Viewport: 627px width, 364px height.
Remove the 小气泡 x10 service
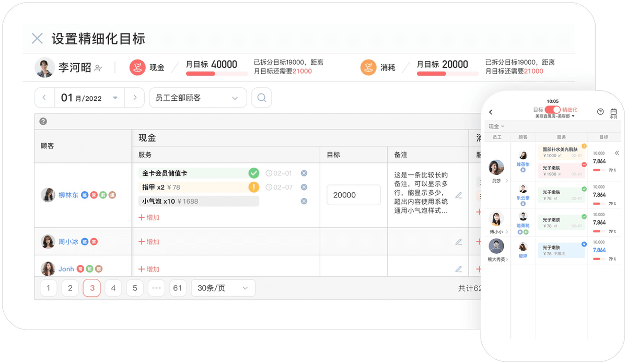coord(304,201)
